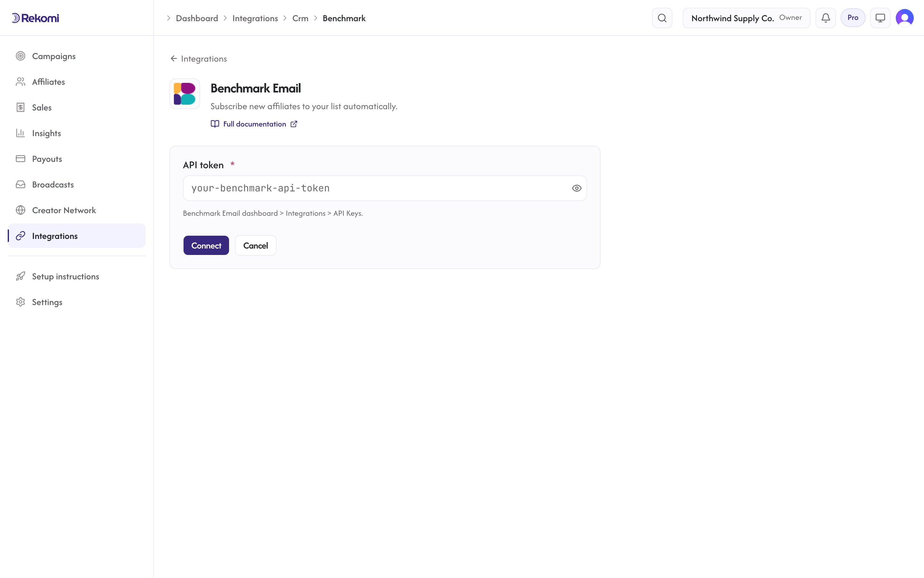The image size is (924, 578).
Task: Open the search icon in the header
Action: 662,18
